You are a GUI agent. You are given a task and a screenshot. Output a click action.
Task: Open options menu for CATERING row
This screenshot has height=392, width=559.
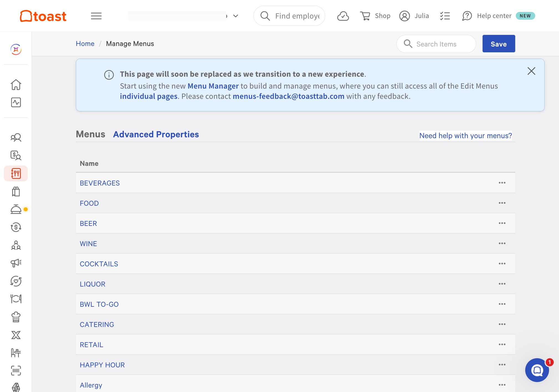pyautogui.click(x=502, y=324)
